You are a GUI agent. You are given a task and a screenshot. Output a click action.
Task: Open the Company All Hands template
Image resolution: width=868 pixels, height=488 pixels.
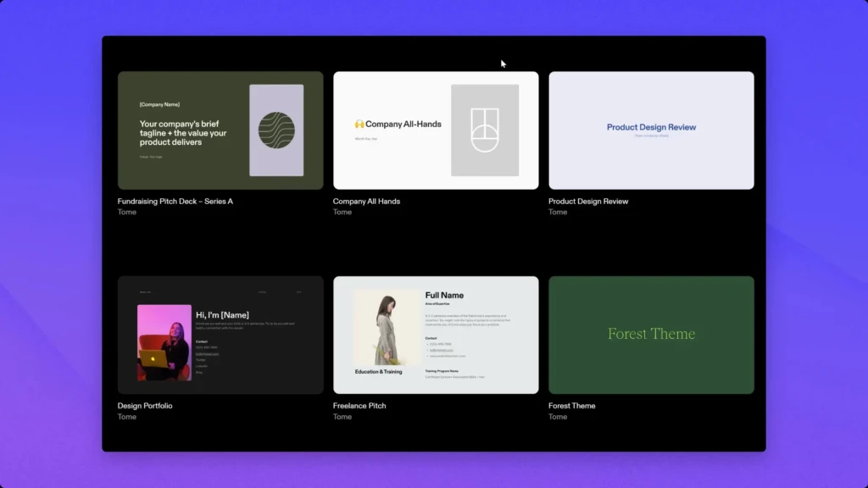pos(436,130)
